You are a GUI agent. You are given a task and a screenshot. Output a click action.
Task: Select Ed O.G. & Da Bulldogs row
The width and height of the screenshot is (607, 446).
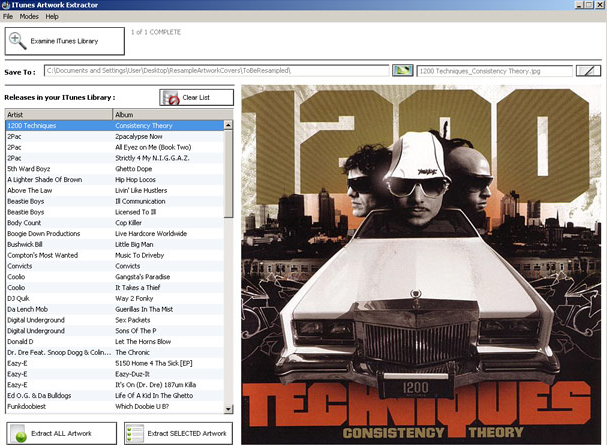coord(114,396)
